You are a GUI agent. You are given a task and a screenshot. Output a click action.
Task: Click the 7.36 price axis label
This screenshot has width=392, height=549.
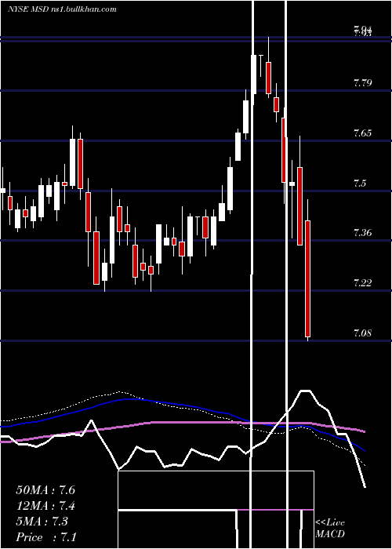tap(362, 232)
